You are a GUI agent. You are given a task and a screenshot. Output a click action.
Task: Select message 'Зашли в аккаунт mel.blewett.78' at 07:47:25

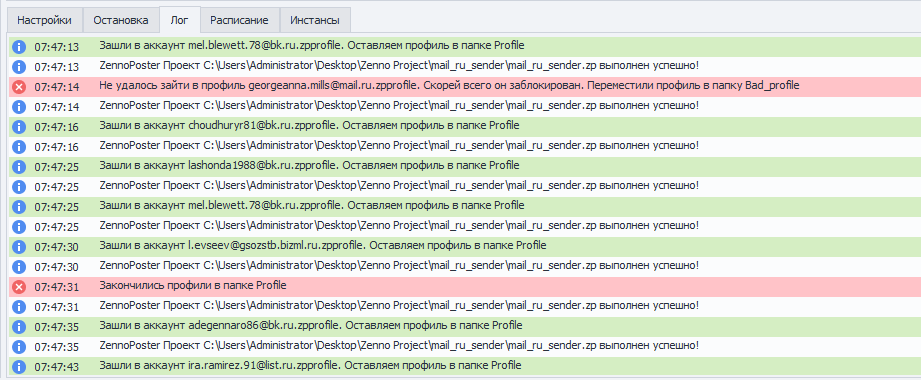coord(312,205)
